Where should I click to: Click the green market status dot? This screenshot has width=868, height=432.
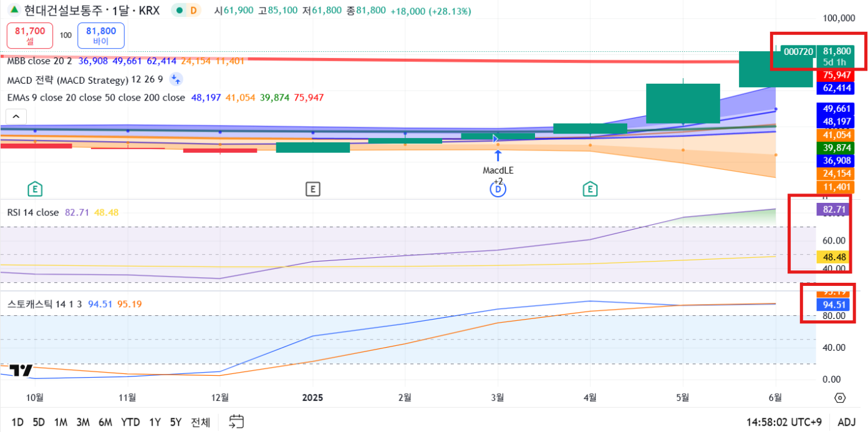(x=180, y=11)
